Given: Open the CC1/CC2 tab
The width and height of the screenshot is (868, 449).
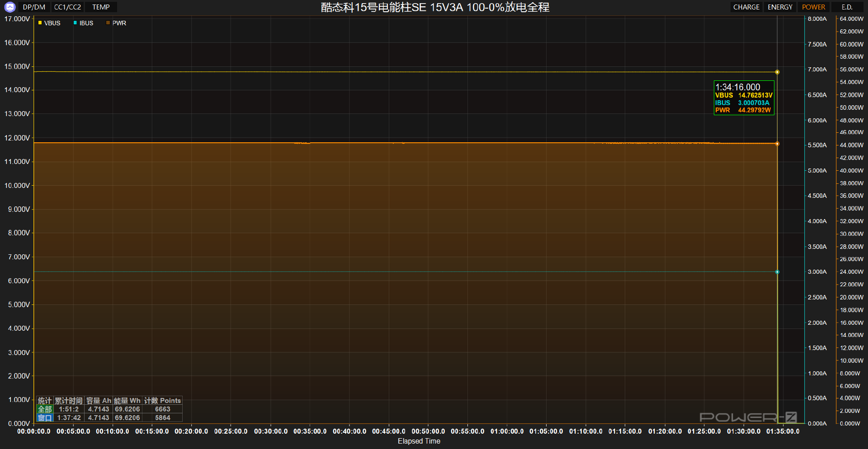Looking at the screenshot, I should [x=67, y=7].
